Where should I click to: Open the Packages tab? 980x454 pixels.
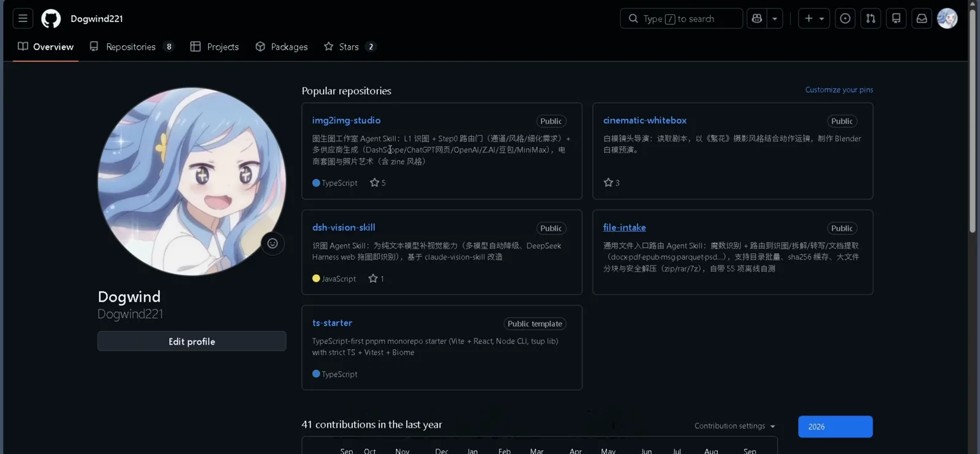click(x=282, y=47)
